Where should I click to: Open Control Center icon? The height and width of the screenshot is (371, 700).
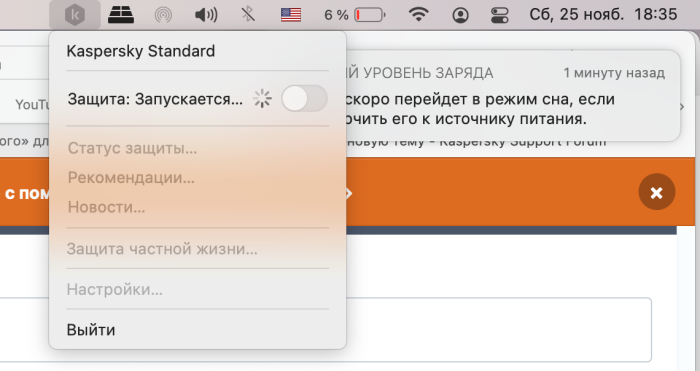coord(499,15)
